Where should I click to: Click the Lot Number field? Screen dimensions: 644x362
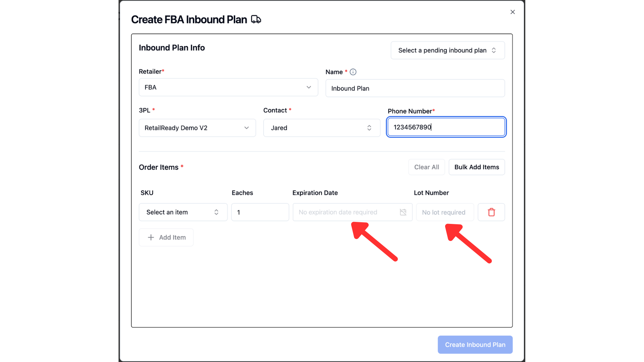click(445, 212)
